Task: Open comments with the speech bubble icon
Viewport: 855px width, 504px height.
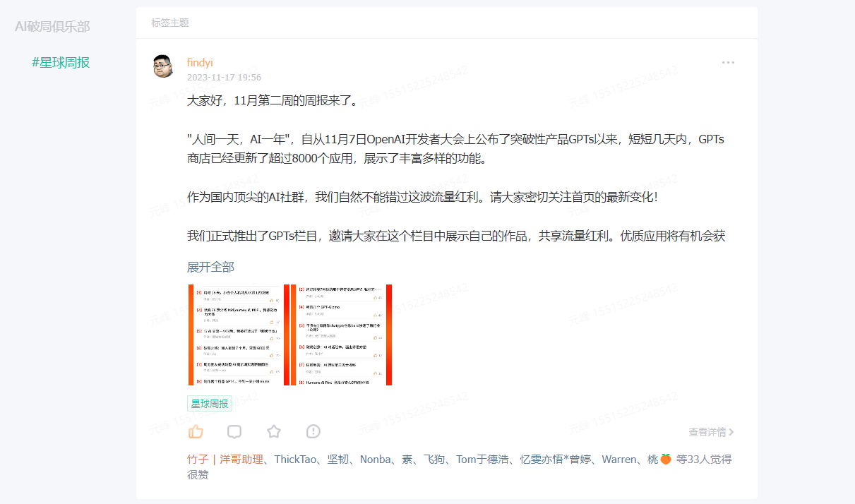Action: point(234,431)
